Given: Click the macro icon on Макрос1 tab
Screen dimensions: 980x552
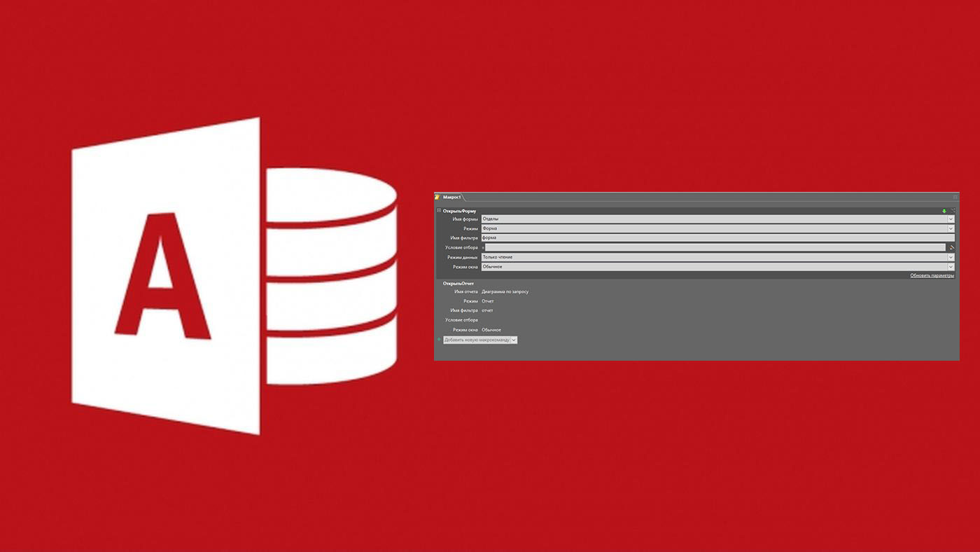Looking at the screenshot, I should (437, 197).
